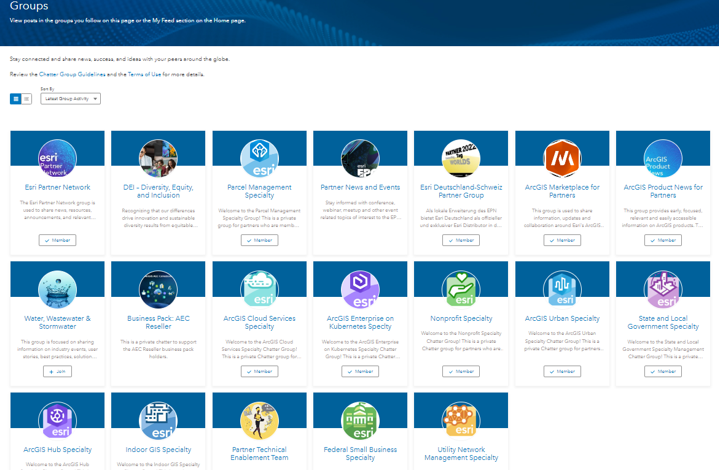Screen dimensions: 719x470
Task: Open ArcGIS Cloud Services Specialty title link
Action: coord(259,322)
